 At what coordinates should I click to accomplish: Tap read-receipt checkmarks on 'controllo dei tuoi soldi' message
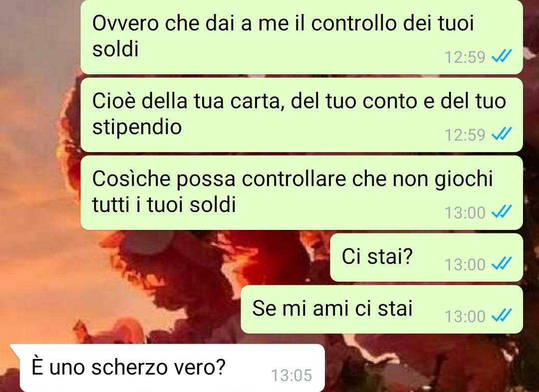pos(502,56)
